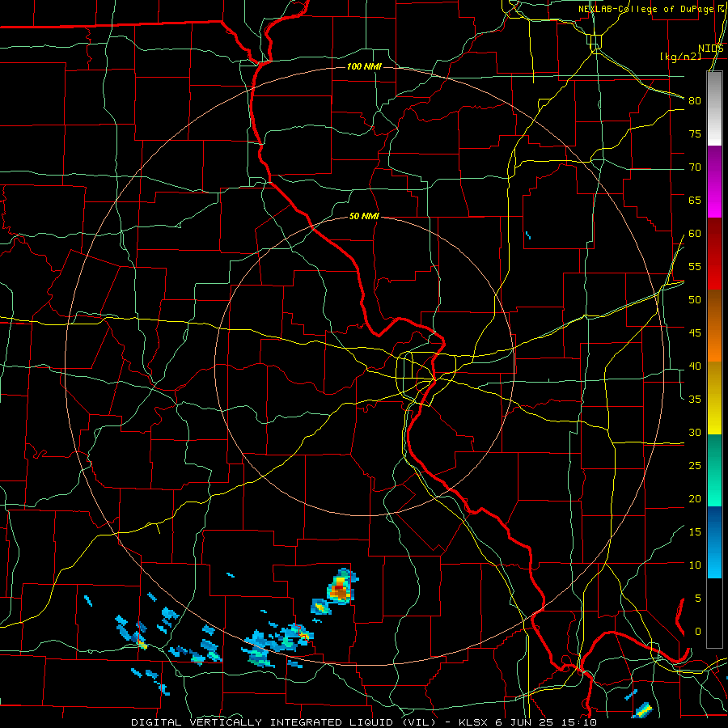
Task: Click the "80" value on the color scale
Action: (x=695, y=101)
